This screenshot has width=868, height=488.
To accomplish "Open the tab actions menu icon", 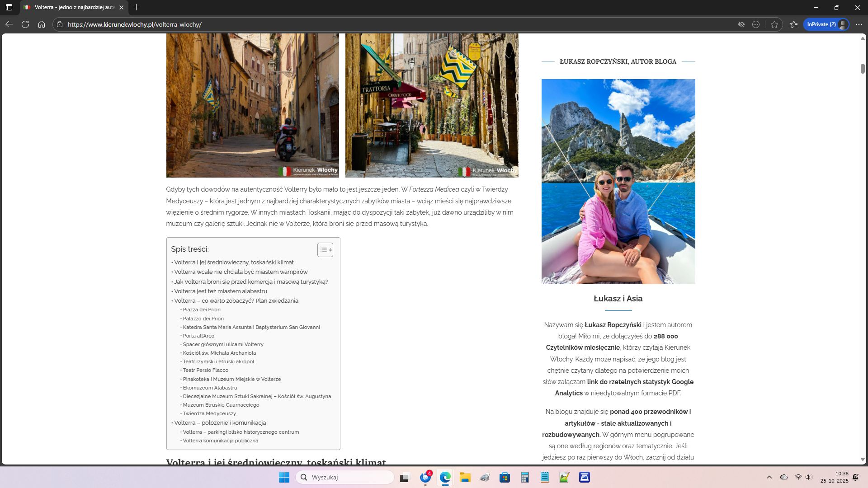I will point(9,7).
